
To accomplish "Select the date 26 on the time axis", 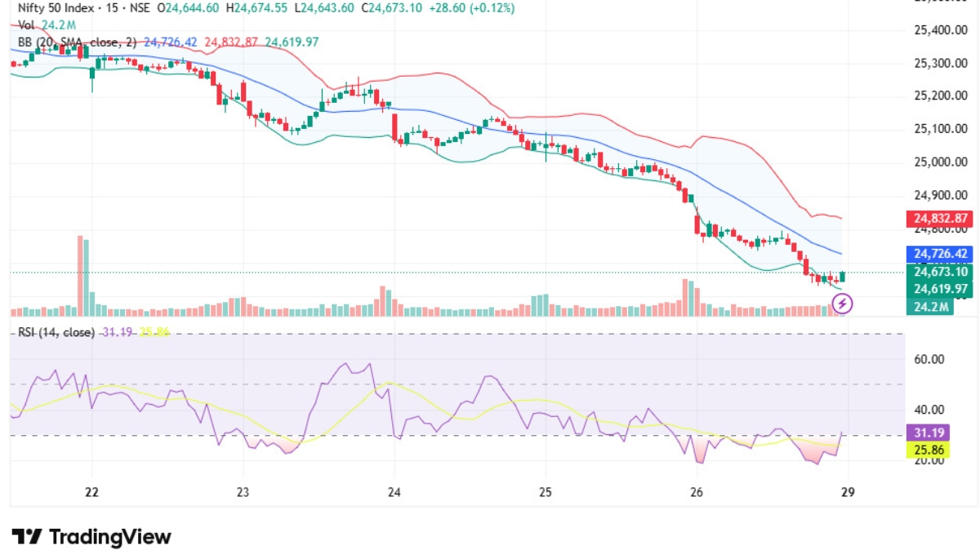I will click(x=698, y=493).
